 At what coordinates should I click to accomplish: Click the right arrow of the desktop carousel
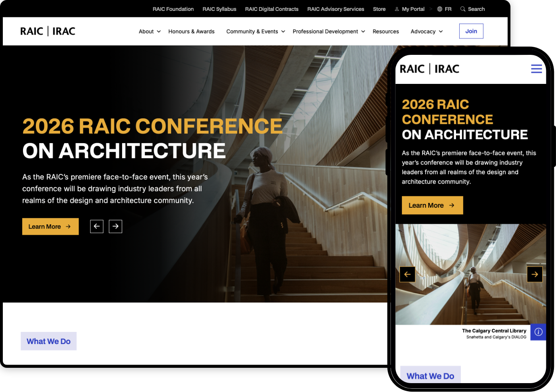pyautogui.click(x=115, y=226)
